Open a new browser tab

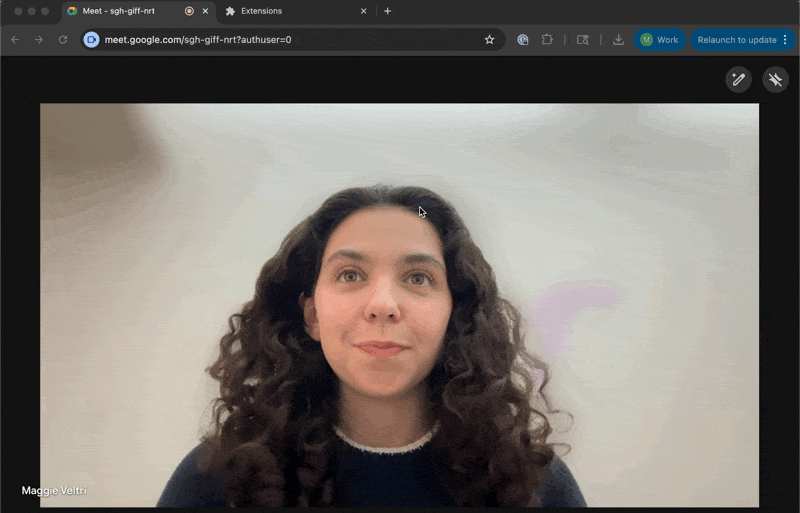pos(388,11)
